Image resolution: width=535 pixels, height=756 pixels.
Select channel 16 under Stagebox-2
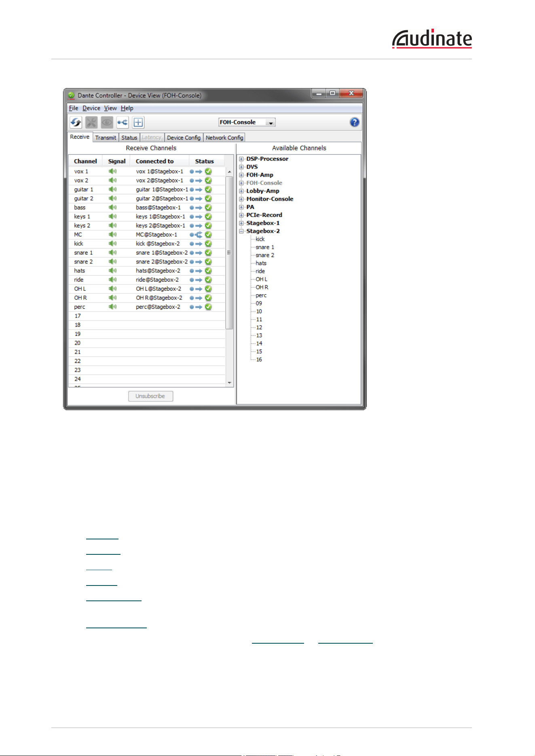(259, 360)
